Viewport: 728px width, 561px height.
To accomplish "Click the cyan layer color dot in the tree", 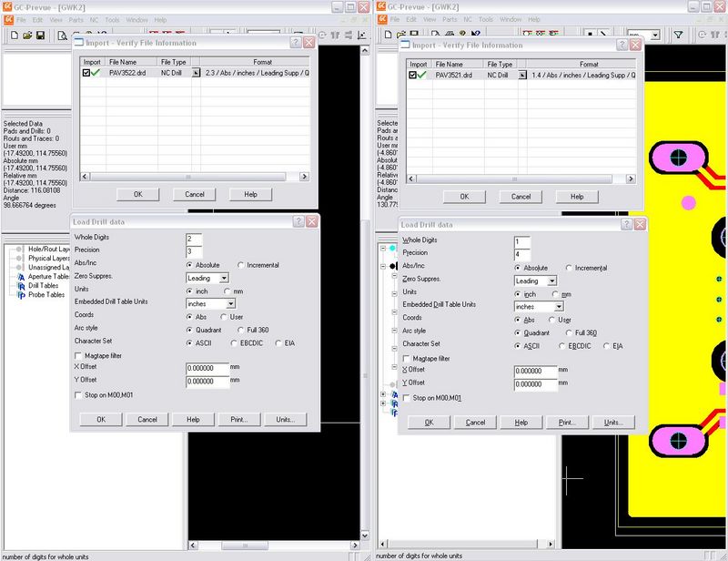I will point(393,248).
